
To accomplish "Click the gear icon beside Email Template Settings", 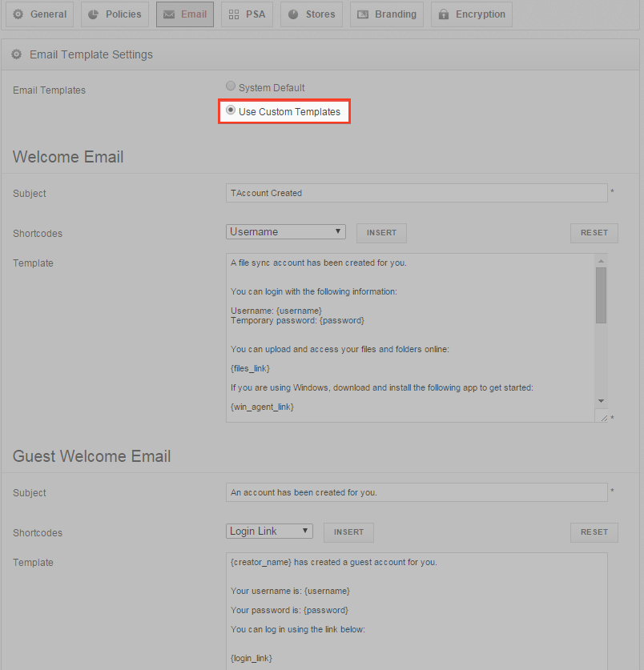I will [x=16, y=54].
